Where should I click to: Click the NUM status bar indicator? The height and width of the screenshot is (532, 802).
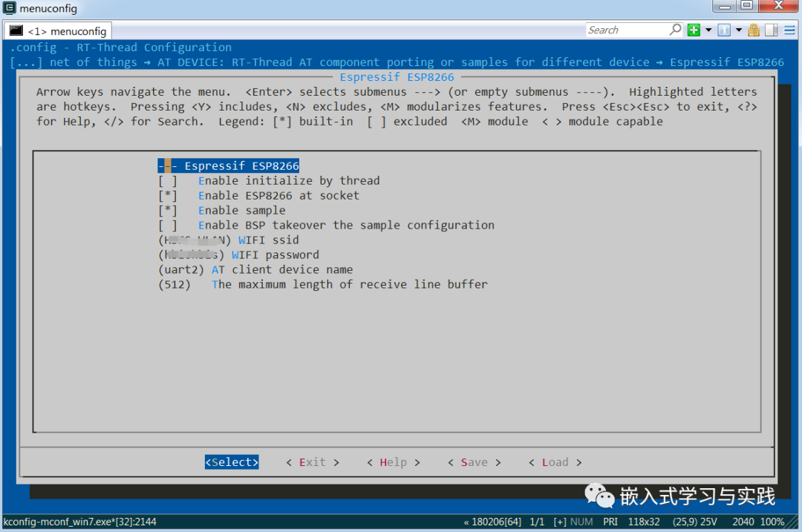[x=581, y=522]
